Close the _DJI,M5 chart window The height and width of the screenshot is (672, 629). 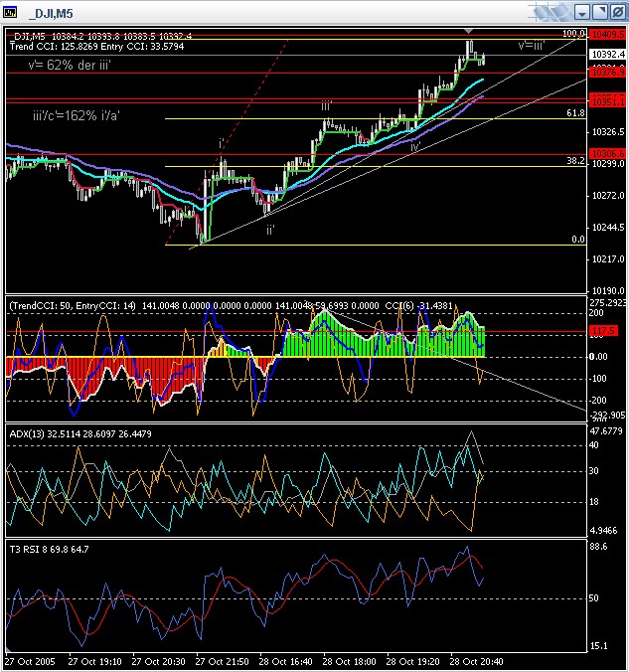(x=617, y=13)
